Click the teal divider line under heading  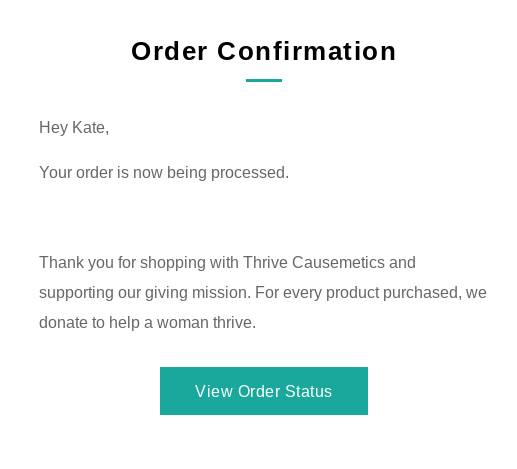264,80
